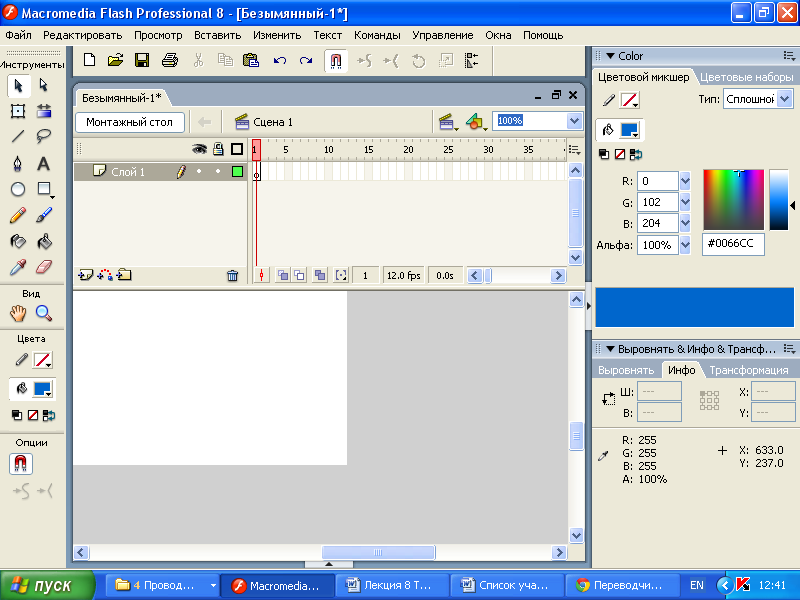Switch to Цветовые наборы tab
Image resolution: width=800 pixels, height=600 pixels.
746,77
